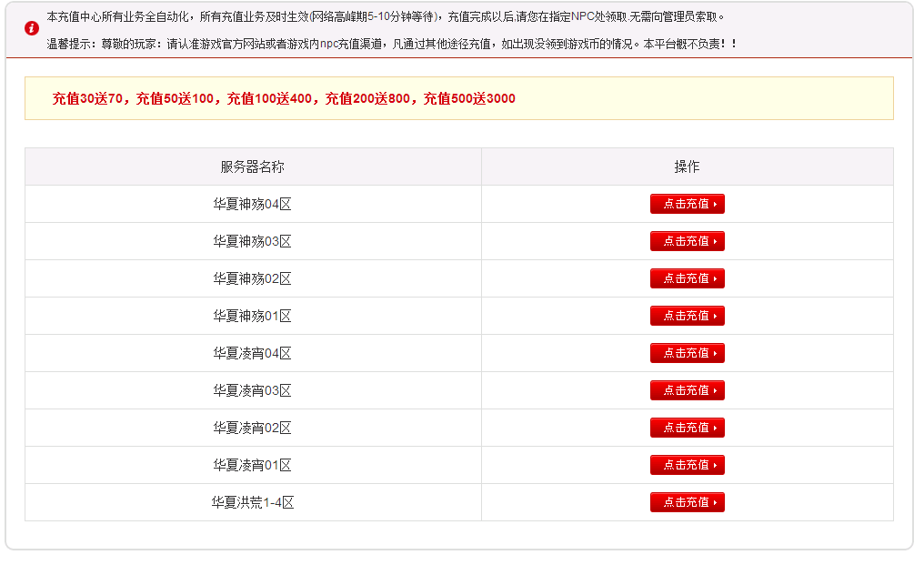Select the 华夏凌霄03区 name cell
The image size is (924, 565).
[x=252, y=391]
